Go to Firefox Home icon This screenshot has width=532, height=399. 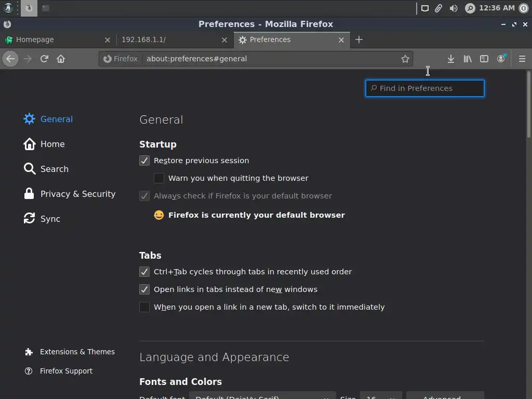pyautogui.click(x=61, y=59)
